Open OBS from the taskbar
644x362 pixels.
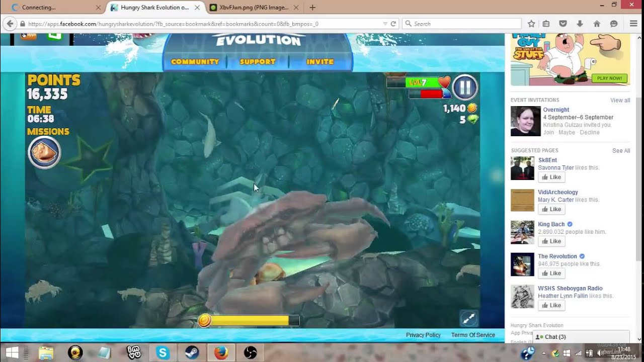pos(250,353)
